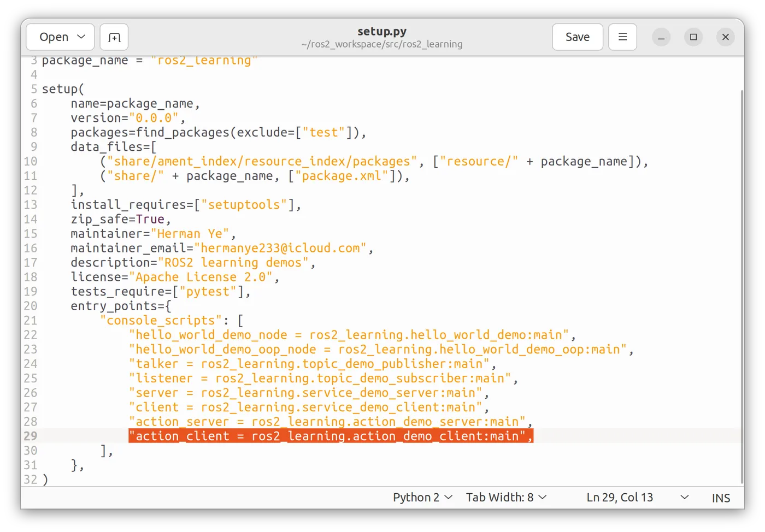Click the "client = ros2_learning.service_demo_client:main" line
This screenshot has height=532, width=765.
click(309, 407)
